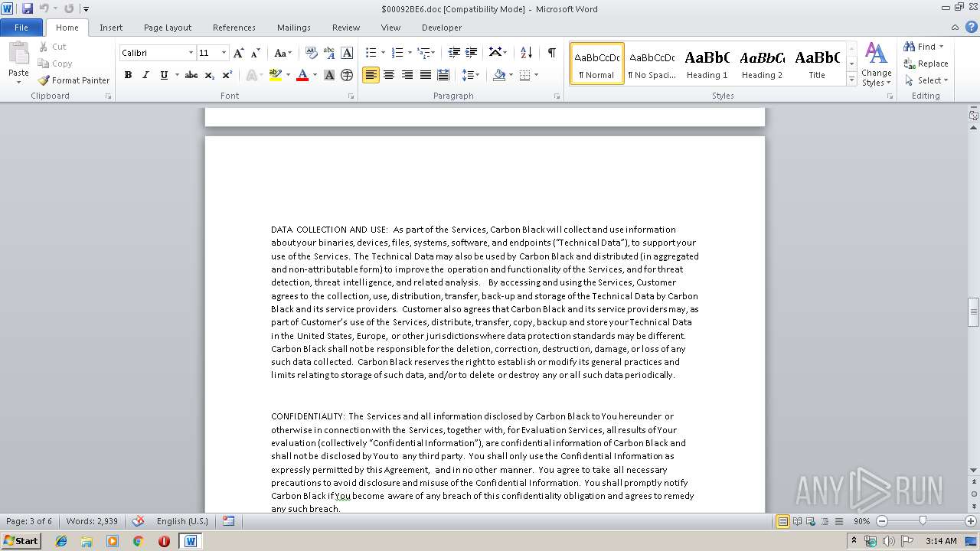
Task: Click the Word Help question icon
Action: click(x=973, y=27)
